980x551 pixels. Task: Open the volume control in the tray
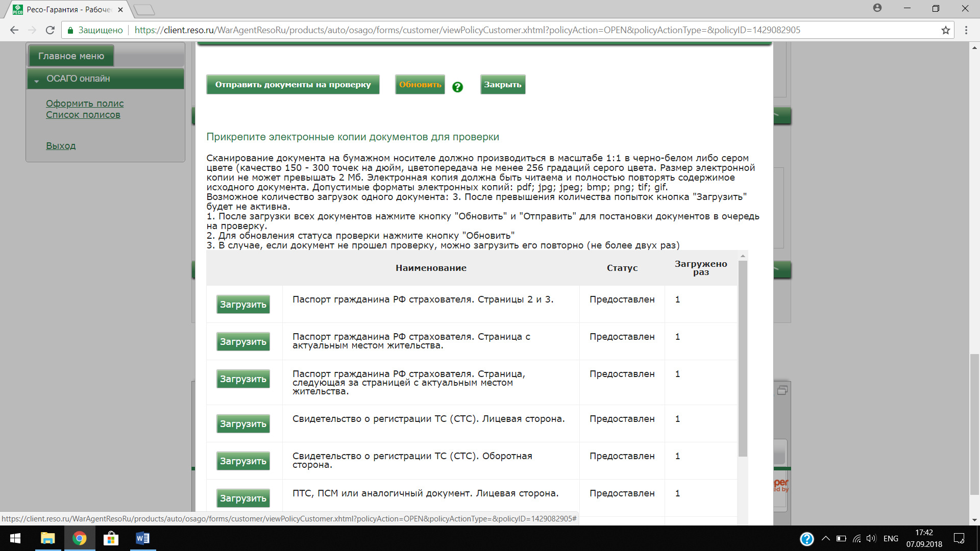[871, 539]
